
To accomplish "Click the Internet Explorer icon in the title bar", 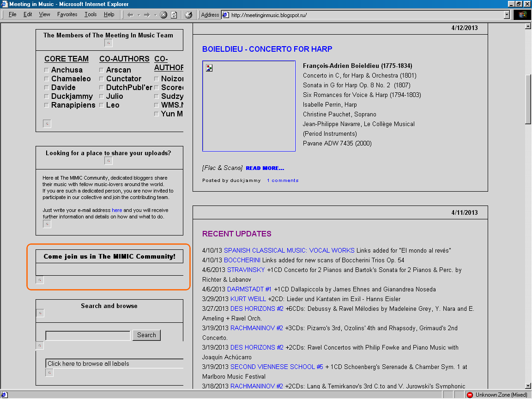I will (4, 4).
